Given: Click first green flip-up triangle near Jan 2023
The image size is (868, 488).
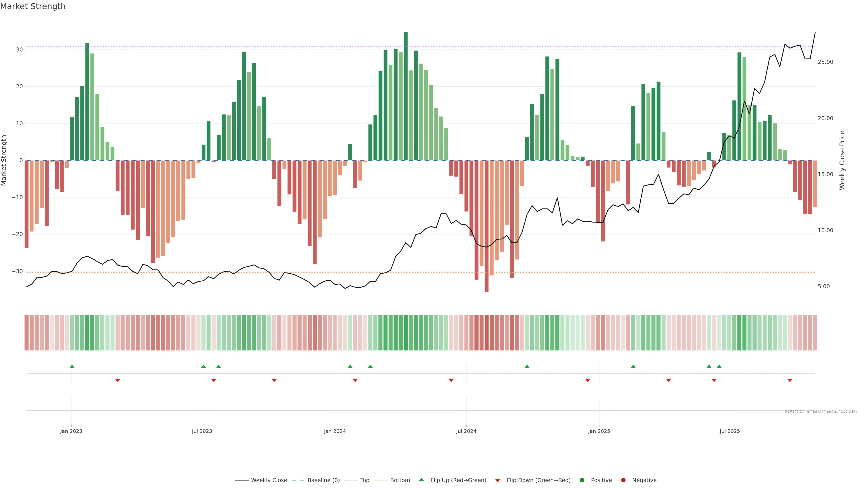Looking at the screenshot, I should coord(72,366).
